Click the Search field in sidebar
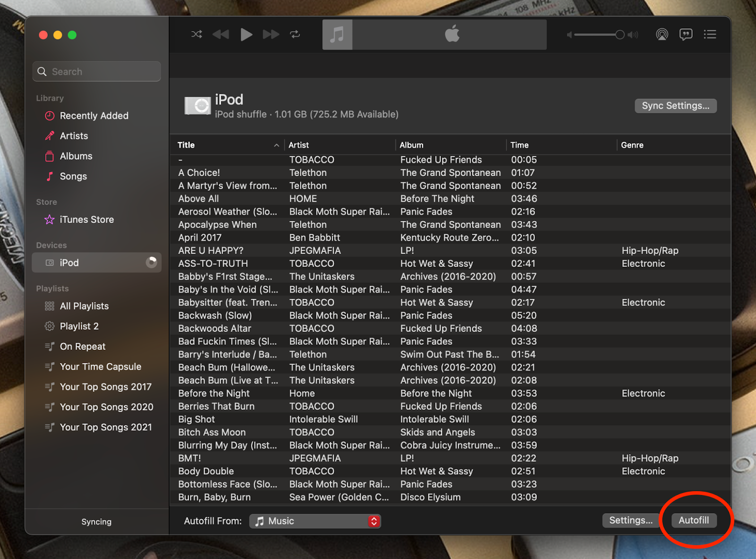 tap(97, 71)
